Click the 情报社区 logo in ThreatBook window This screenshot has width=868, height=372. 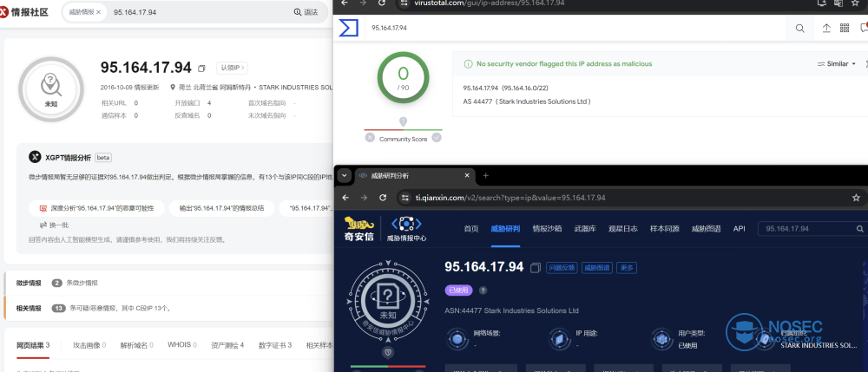[24, 11]
